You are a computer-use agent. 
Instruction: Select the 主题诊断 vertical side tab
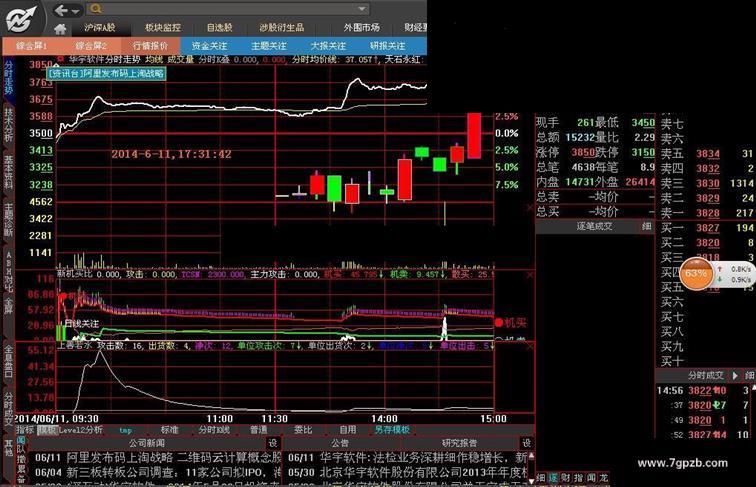[x=9, y=219]
